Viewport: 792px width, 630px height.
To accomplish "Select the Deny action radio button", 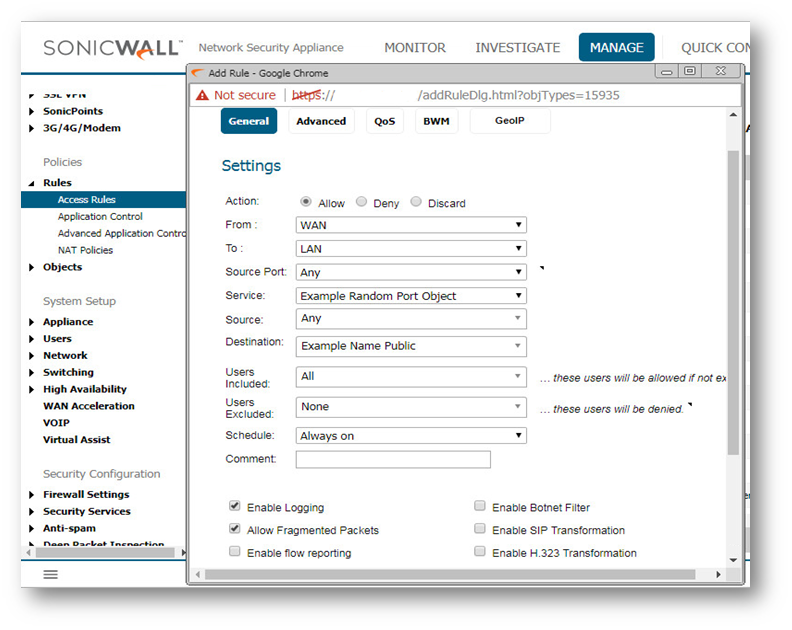I will (x=362, y=202).
